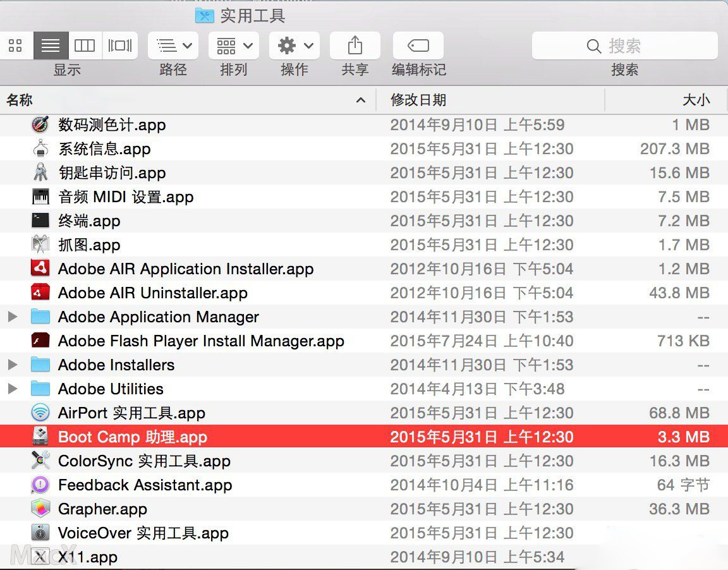Click the AirPort 实用工具.app name
This screenshot has height=570, width=728.
tap(131, 413)
